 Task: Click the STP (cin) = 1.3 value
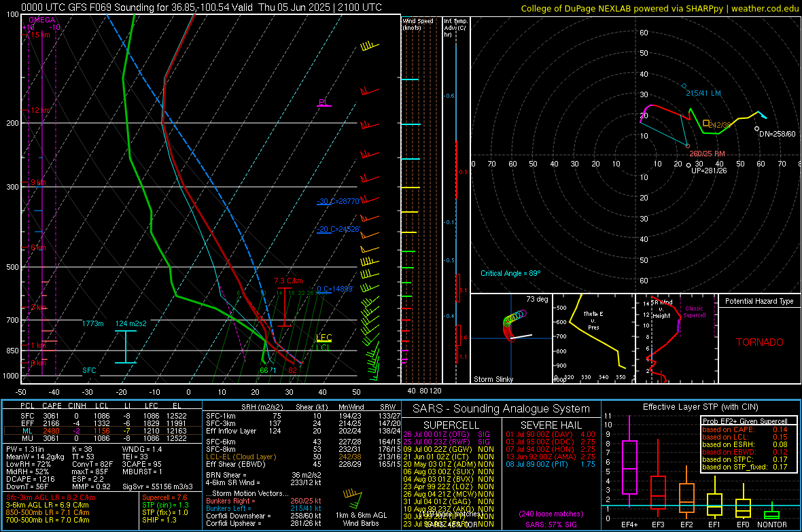165,505
